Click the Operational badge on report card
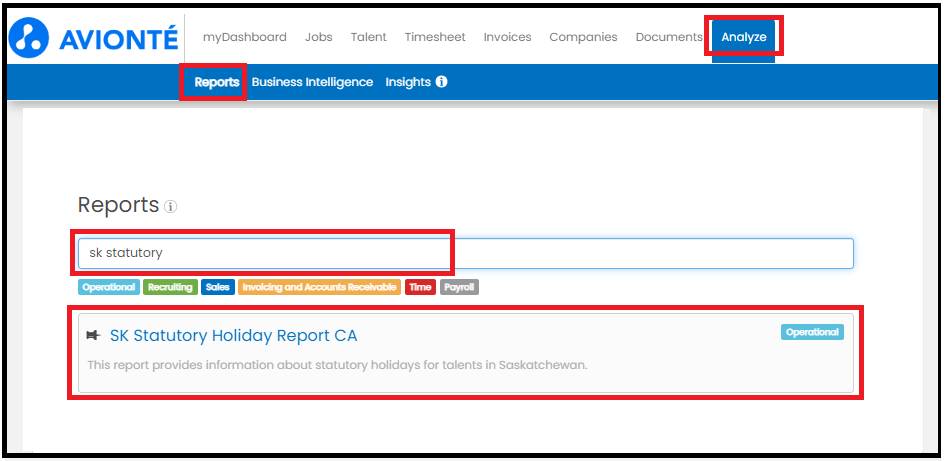 pos(812,332)
